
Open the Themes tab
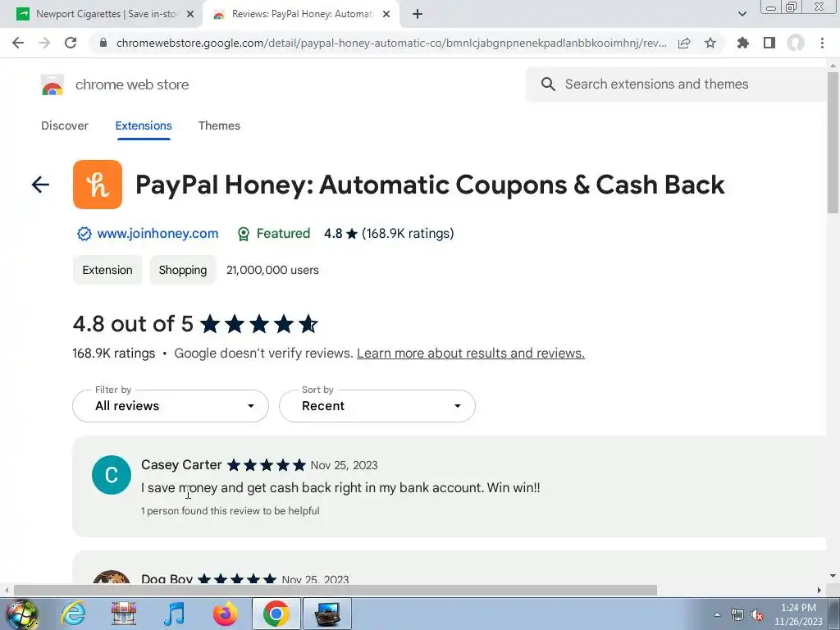click(219, 126)
